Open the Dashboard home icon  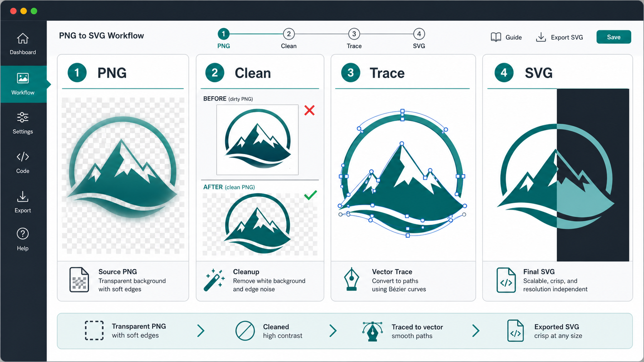[x=23, y=38]
